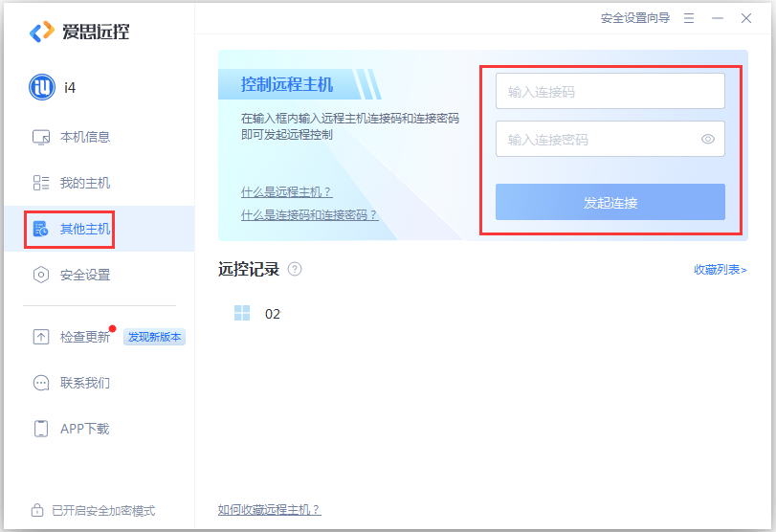Click the APP下载 phone icon
The height and width of the screenshot is (532, 776).
click(x=41, y=429)
